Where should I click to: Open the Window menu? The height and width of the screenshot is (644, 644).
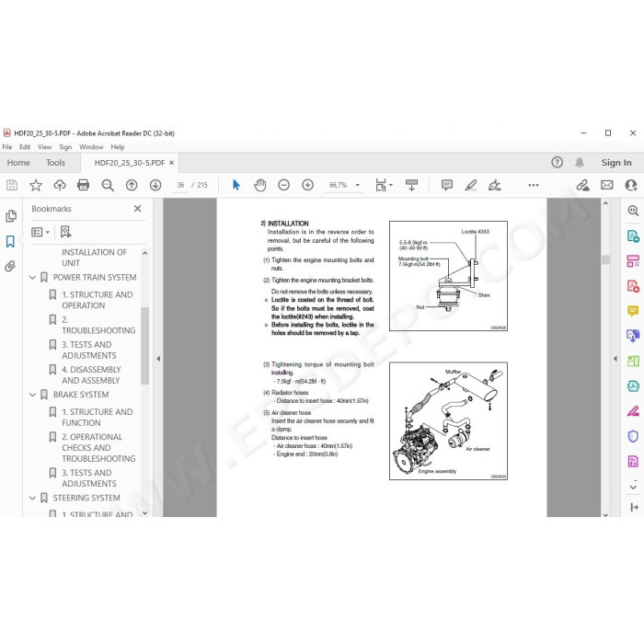point(91,147)
